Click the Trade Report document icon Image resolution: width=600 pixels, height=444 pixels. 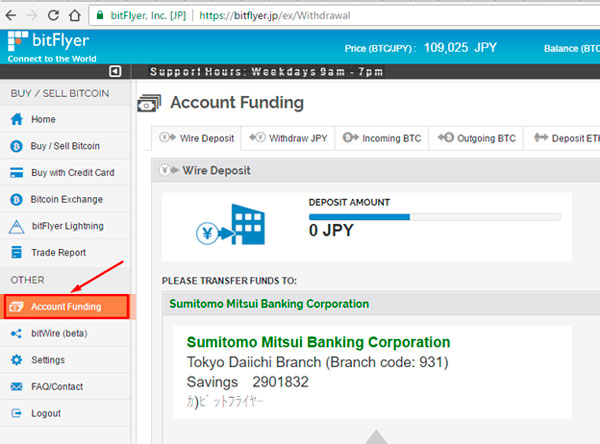16,253
